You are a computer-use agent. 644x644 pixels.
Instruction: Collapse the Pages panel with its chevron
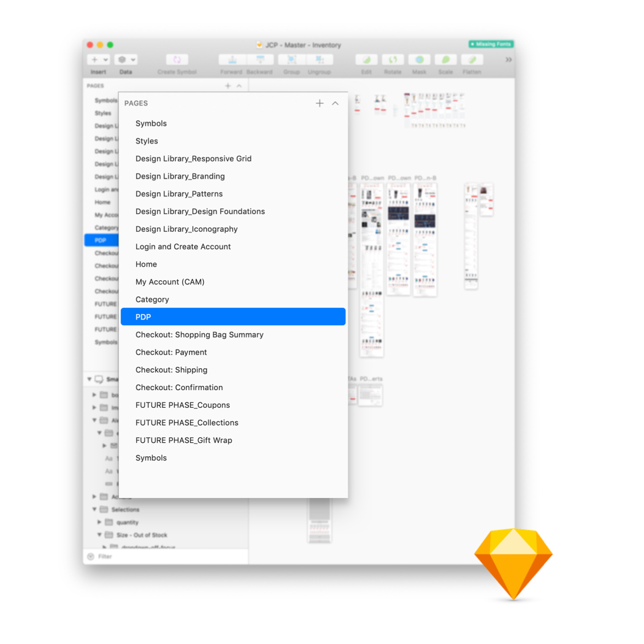point(335,104)
